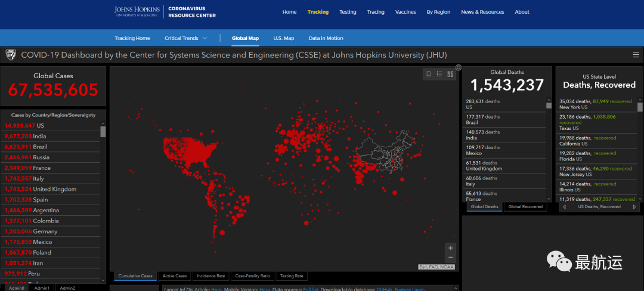This screenshot has width=644, height=291.
Task: Select the Global Map subnav link
Action: click(x=245, y=38)
